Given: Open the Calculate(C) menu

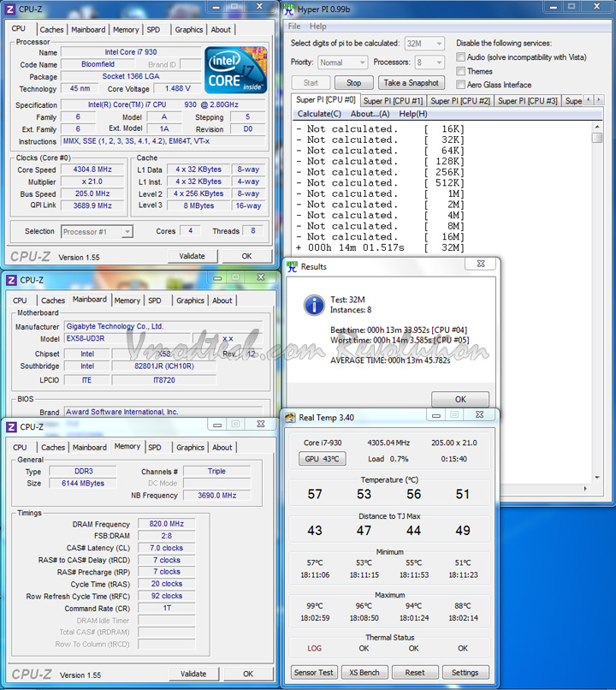Looking at the screenshot, I should (319, 114).
